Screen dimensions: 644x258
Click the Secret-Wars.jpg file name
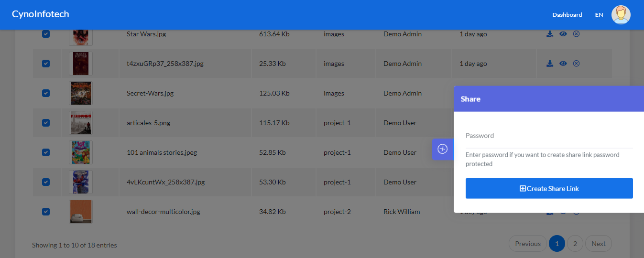pyautogui.click(x=150, y=93)
